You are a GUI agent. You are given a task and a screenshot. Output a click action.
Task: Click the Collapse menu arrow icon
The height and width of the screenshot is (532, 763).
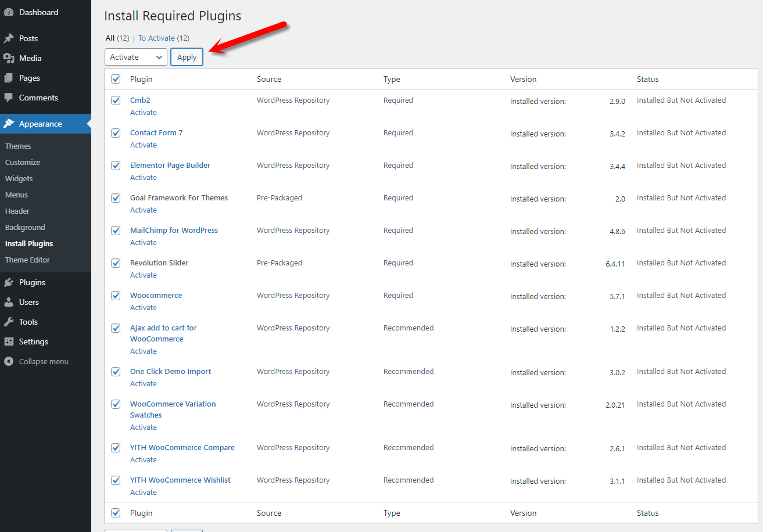[9, 361]
